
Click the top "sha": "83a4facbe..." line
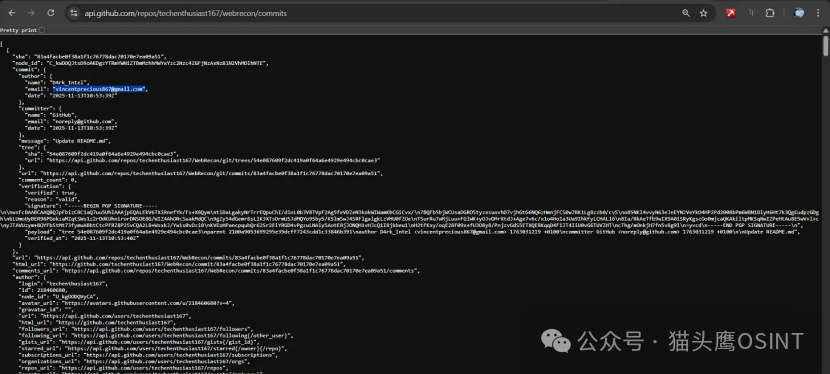pos(90,57)
